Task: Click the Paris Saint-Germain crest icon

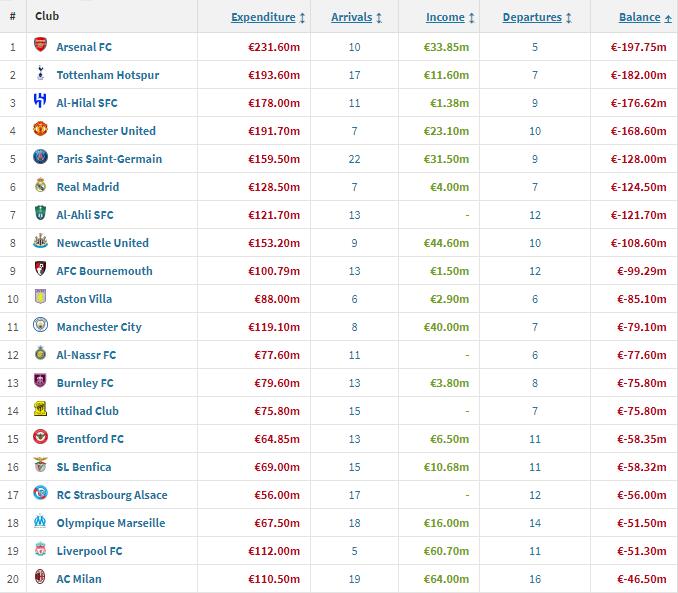Action: [40, 157]
